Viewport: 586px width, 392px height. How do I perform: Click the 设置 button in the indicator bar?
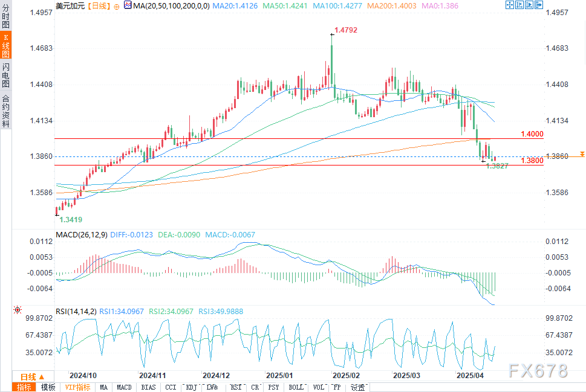tap(358, 387)
